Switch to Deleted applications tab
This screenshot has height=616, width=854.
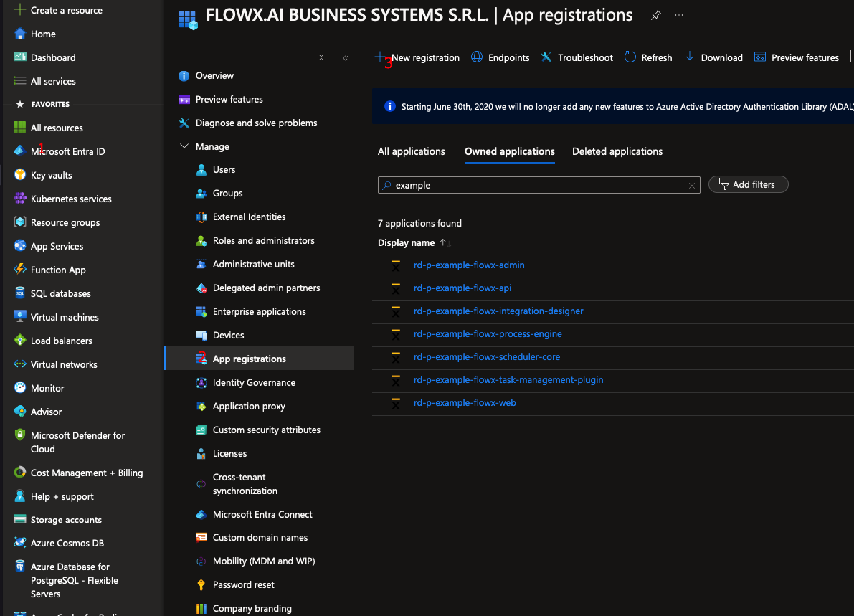(x=617, y=151)
